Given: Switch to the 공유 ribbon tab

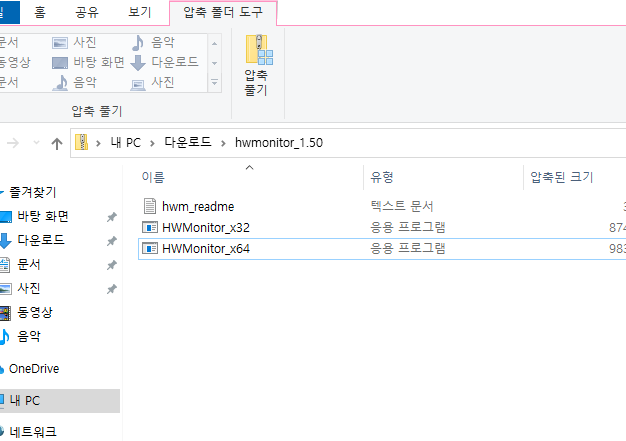Looking at the screenshot, I should click(x=87, y=12).
